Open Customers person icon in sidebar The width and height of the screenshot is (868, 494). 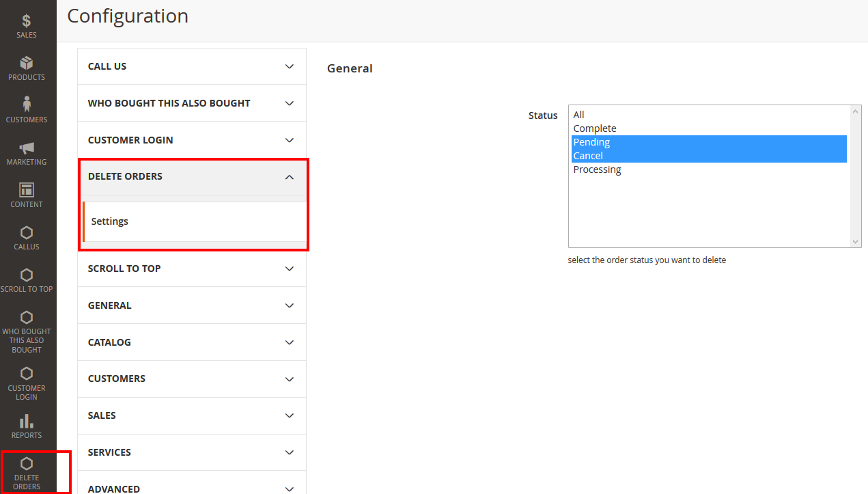click(x=27, y=105)
